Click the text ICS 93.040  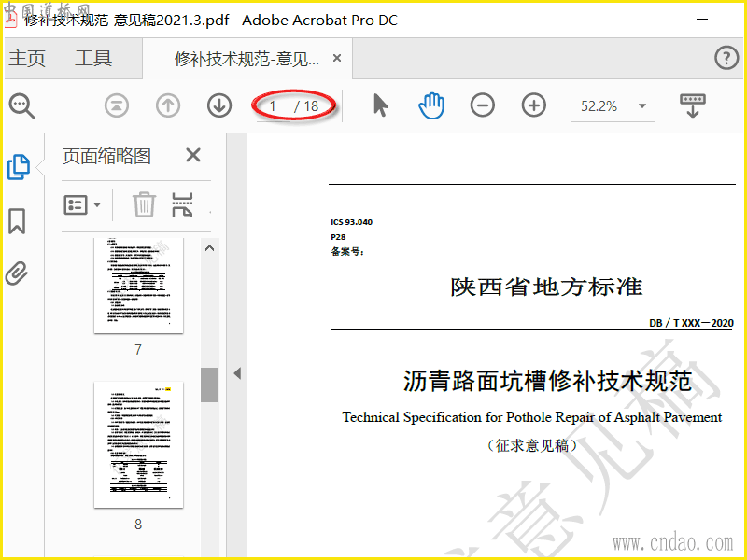(x=352, y=222)
